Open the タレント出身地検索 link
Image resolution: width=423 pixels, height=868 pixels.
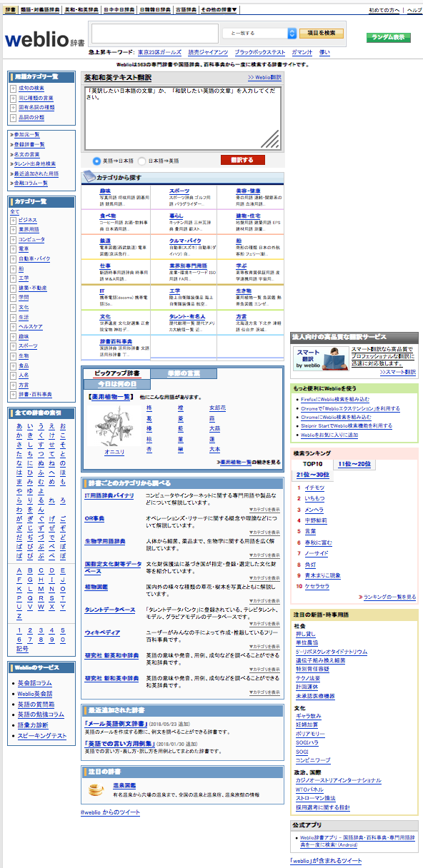pos(34,163)
